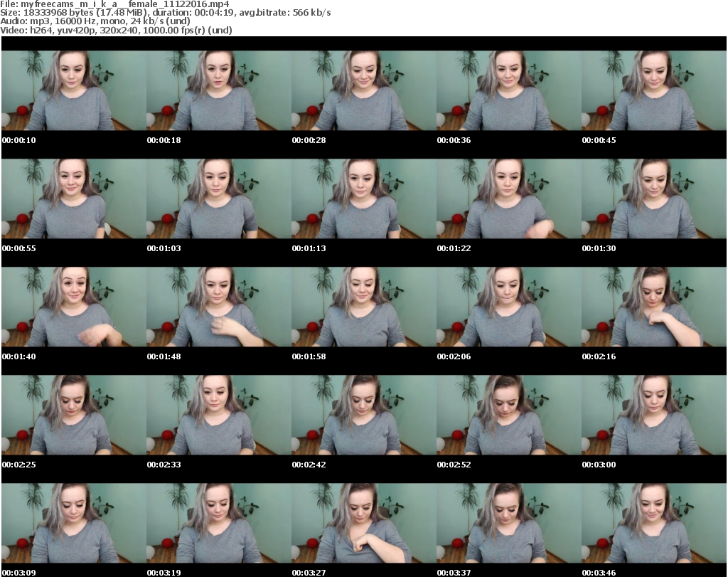The image size is (728, 577).
Task: Click the thumbnail stamped 00:00:10
Action: (74, 90)
